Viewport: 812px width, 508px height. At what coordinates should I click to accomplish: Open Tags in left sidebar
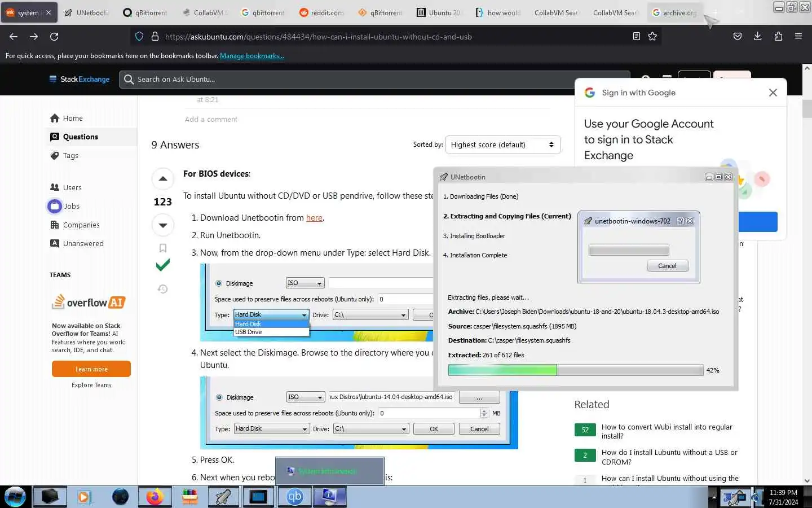click(64, 155)
